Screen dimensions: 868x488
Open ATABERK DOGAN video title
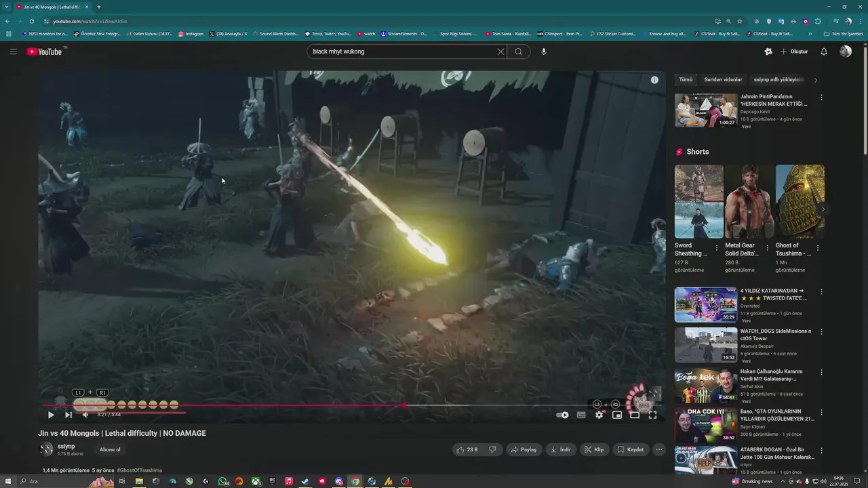[x=777, y=453]
